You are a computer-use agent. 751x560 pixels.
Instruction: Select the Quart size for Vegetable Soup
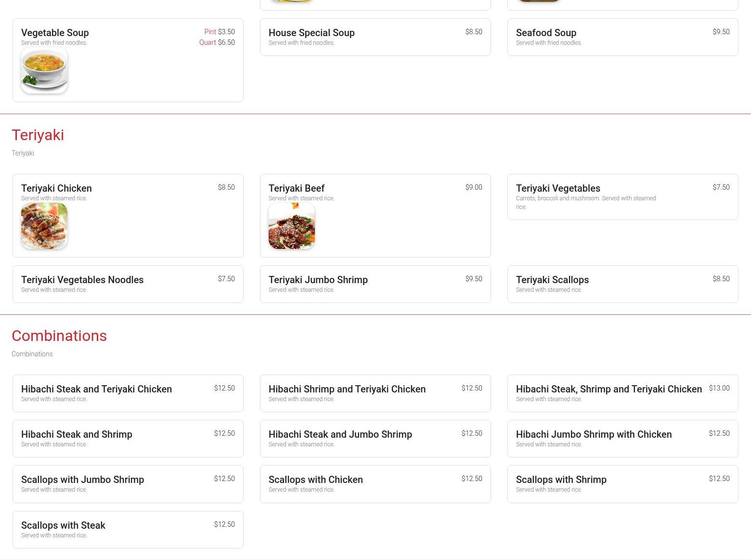click(x=217, y=42)
